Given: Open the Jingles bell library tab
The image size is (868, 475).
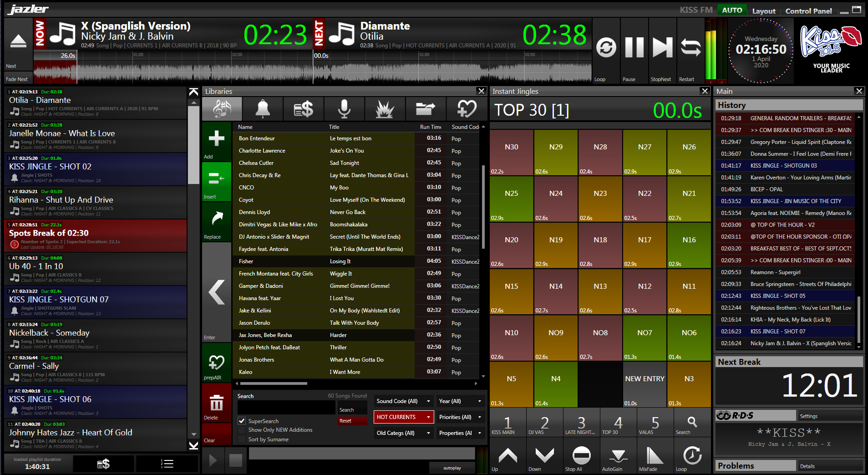Looking at the screenshot, I should tap(262, 109).
